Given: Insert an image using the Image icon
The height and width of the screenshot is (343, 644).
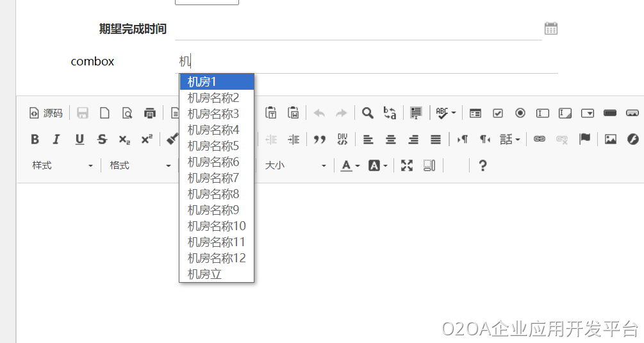Looking at the screenshot, I should (610, 139).
